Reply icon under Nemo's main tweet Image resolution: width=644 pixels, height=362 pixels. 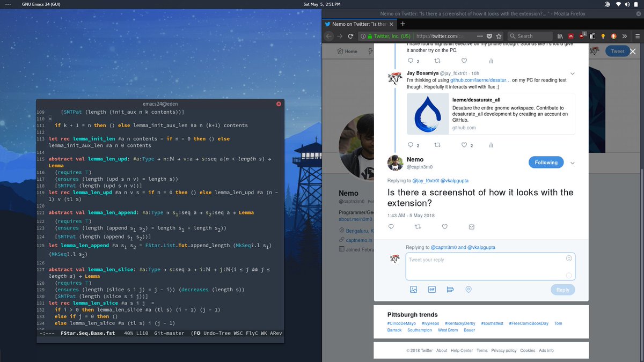point(391,227)
